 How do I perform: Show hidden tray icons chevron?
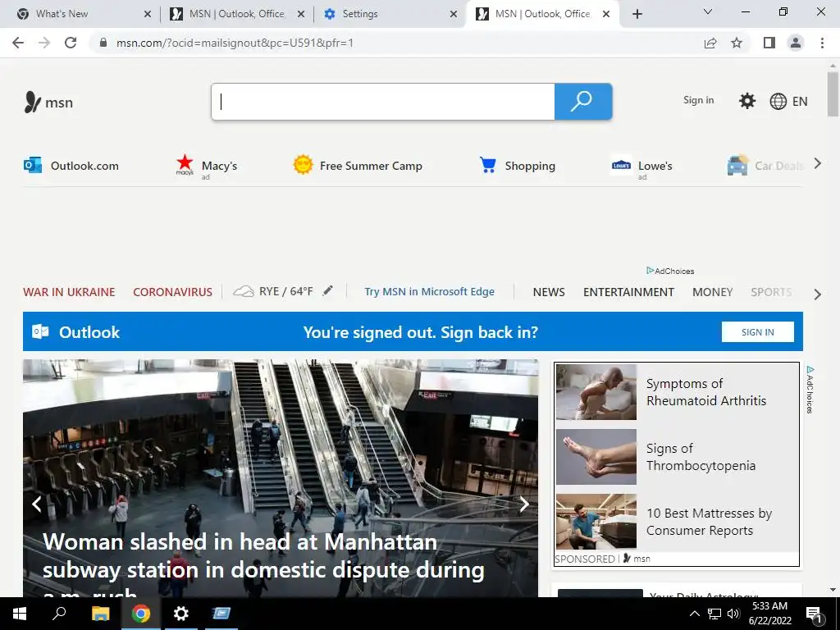694,614
